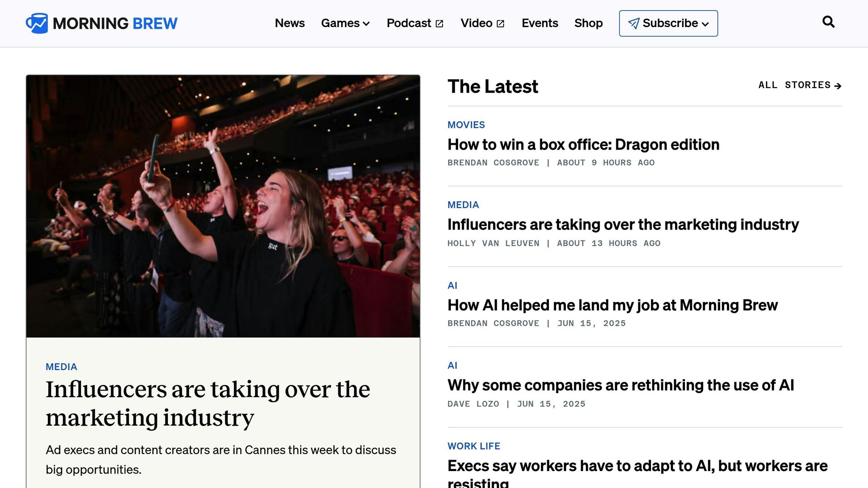This screenshot has width=868, height=488.
Task: Click MEDIA tag under the featured image
Action: coord(61,367)
